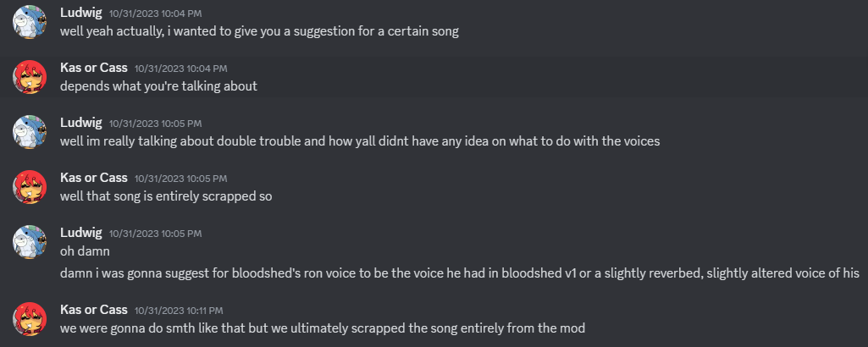Open Kas or Cass avatar beside "entirely scrapped so"
This screenshot has width=868, height=347.
[x=29, y=187]
